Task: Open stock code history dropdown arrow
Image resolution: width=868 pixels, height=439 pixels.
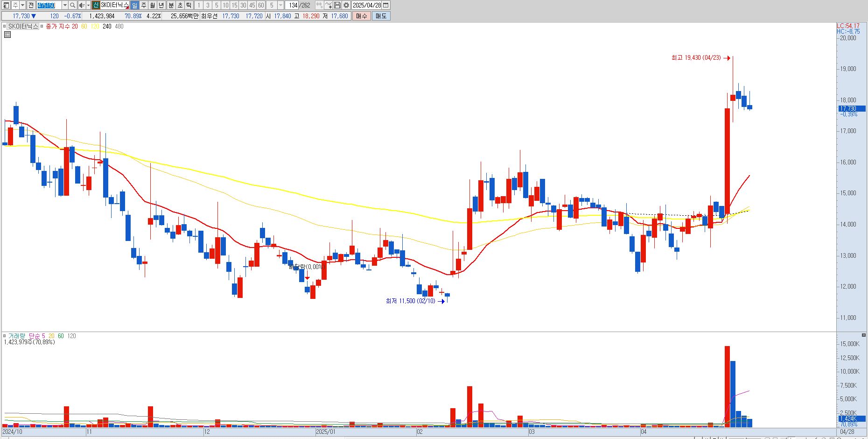Action: click(65, 5)
